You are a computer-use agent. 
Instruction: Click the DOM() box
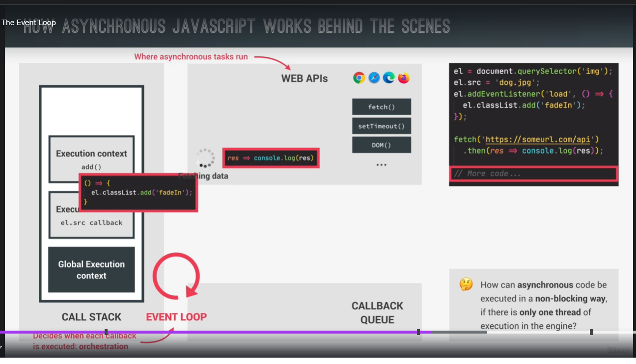pyautogui.click(x=381, y=145)
